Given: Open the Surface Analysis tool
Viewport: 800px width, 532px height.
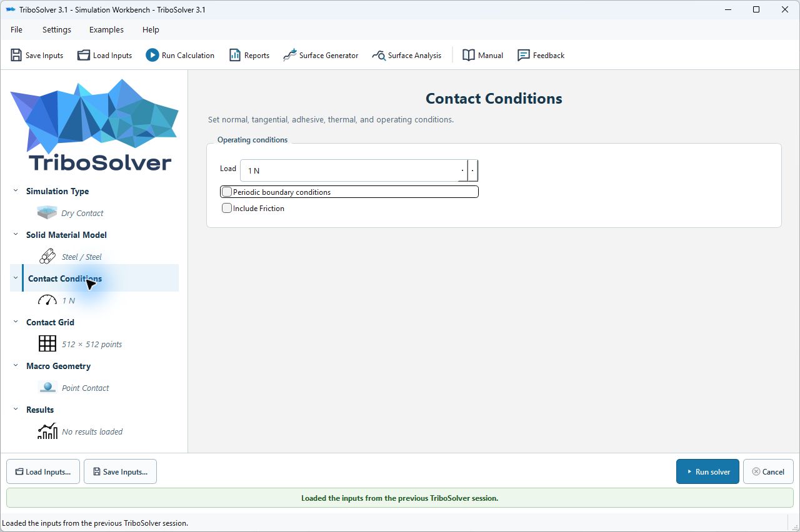Looking at the screenshot, I should [x=406, y=56].
